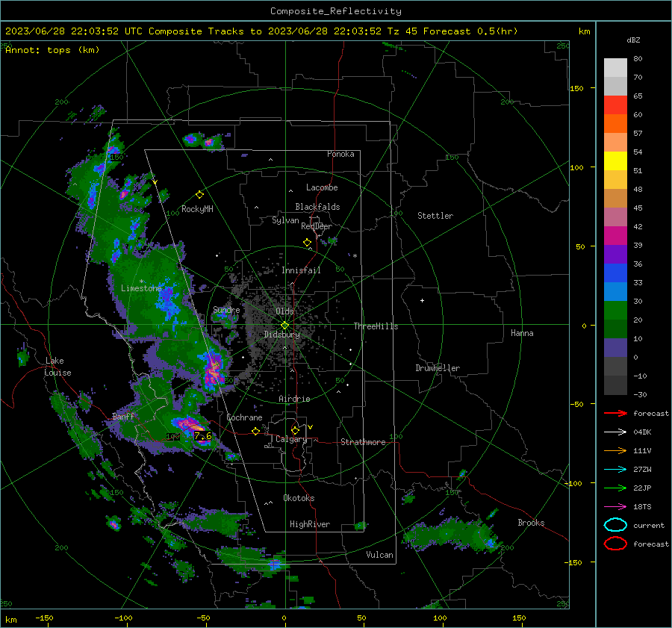Select the cyan 27ZW arrow icon
The height and width of the screenshot is (628, 672).
pyautogui.click(x=615, y=470)
